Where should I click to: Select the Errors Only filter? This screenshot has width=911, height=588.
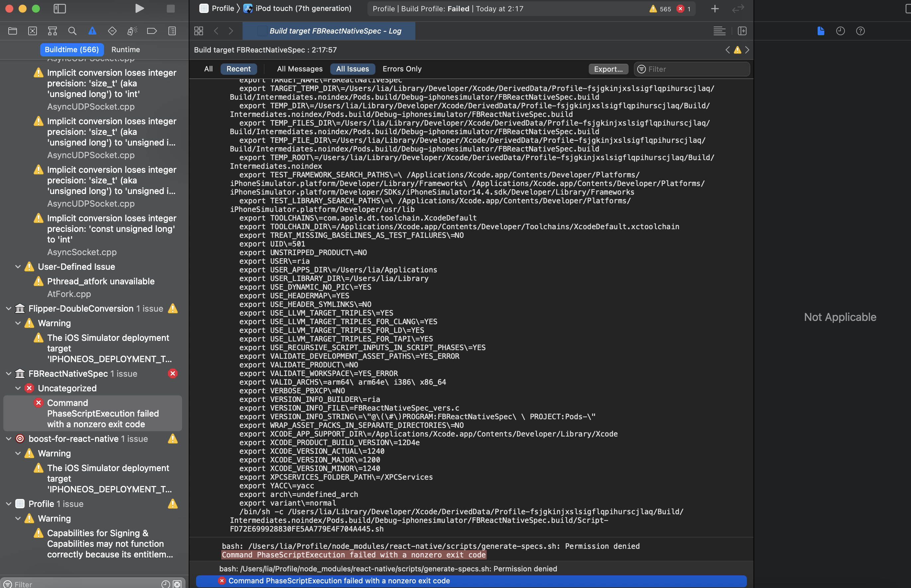(402, 69)
